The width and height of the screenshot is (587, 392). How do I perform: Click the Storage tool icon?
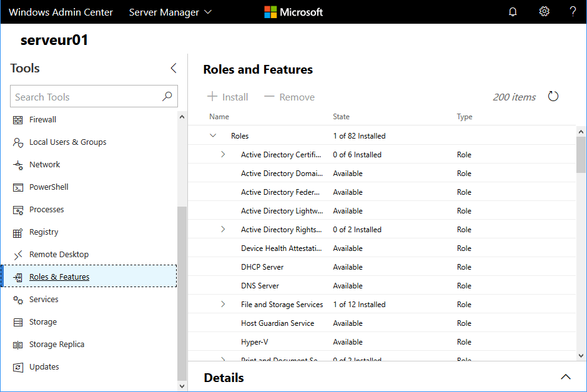pos(17,322)
